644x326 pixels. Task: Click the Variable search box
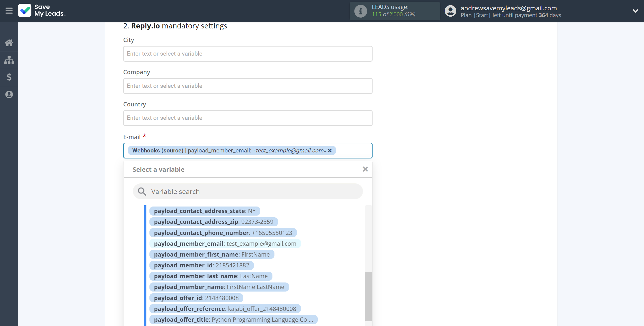(x=248, y=191)
